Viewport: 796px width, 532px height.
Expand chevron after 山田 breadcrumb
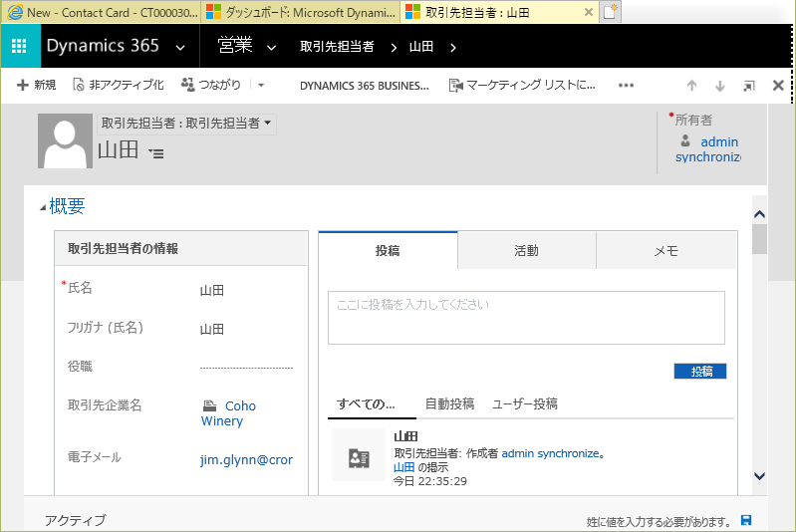(453, 48)
